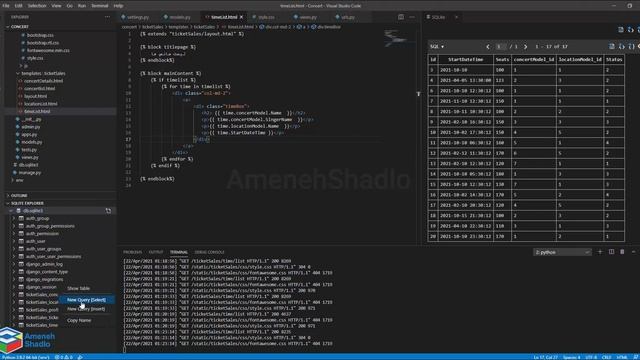Select the 2: python terminal dropdown

[562, 252]
